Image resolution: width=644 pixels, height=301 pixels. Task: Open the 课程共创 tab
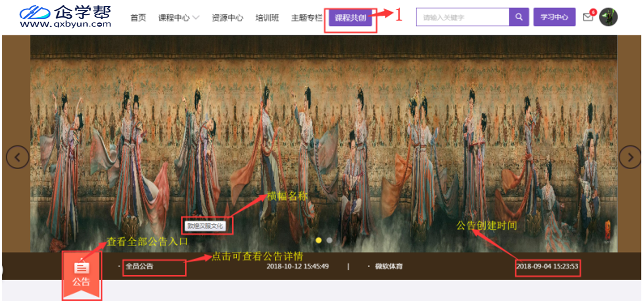[350, 18]
